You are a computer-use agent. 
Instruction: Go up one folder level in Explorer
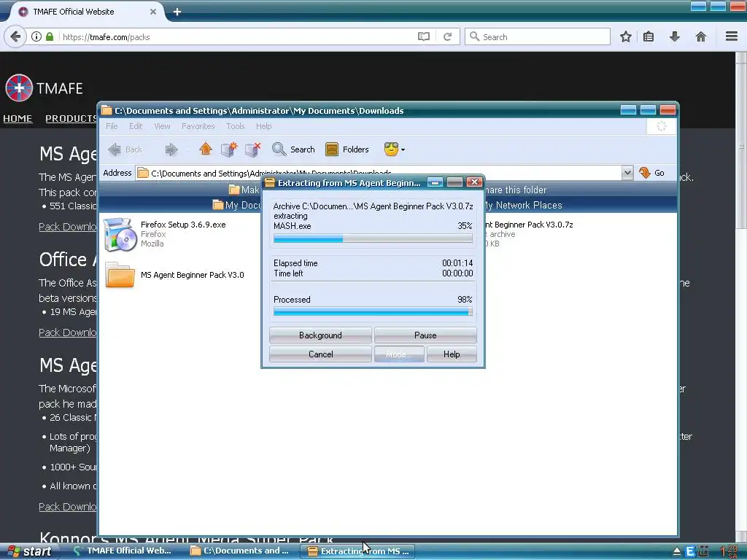pos(205,149)
